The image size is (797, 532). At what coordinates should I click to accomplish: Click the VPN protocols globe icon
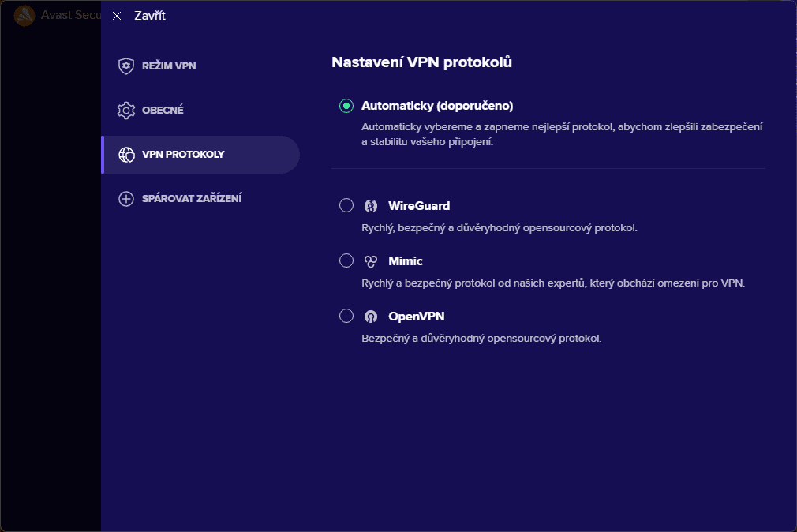(x=125, y=155)
